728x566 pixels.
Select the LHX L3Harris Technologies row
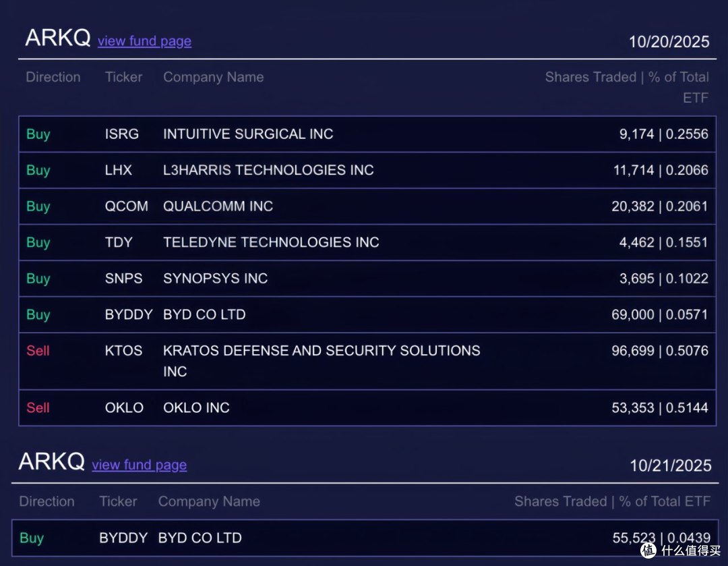[367, 170]
